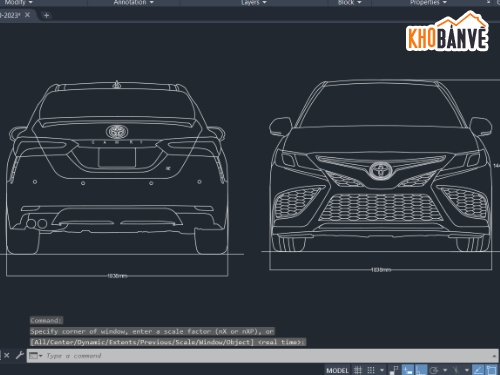
Task: Open snap mode settings dropdown arrow
Action: point(382,370)
